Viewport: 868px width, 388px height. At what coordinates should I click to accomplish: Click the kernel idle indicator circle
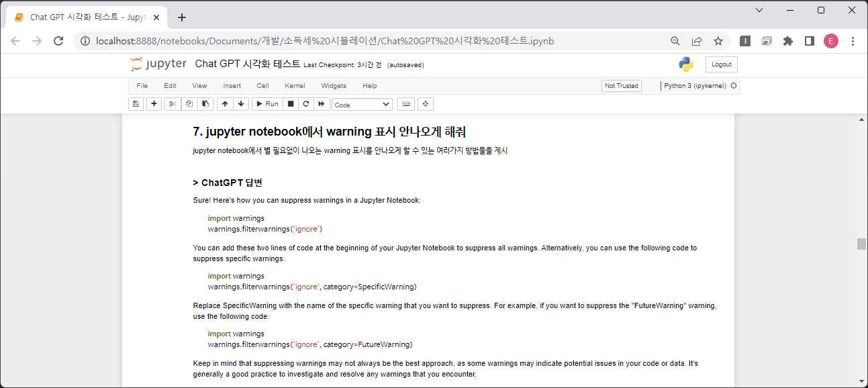[x=734, y=86]
